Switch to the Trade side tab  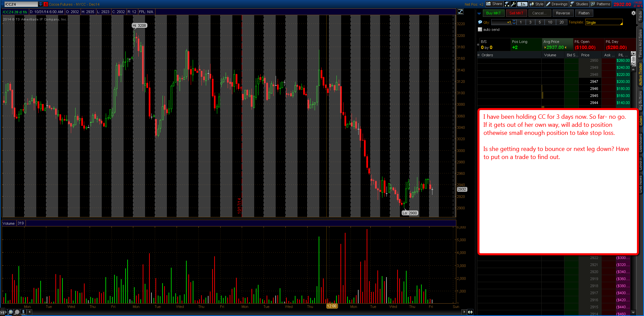pos(640,16)
